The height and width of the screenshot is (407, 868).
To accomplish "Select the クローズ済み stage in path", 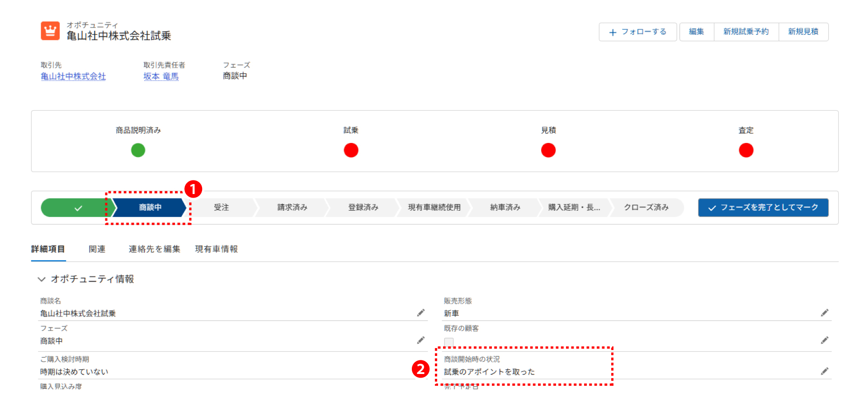I will [x=646, y=208].
